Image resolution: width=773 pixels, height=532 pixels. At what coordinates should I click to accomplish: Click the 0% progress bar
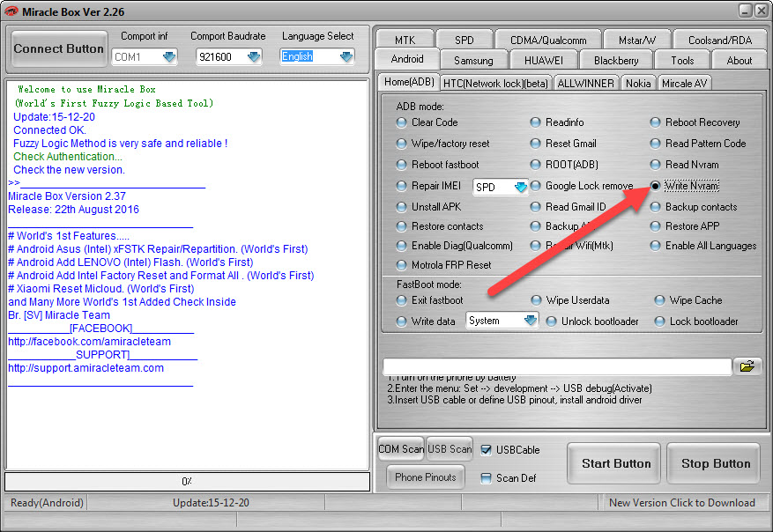(188, 481)
